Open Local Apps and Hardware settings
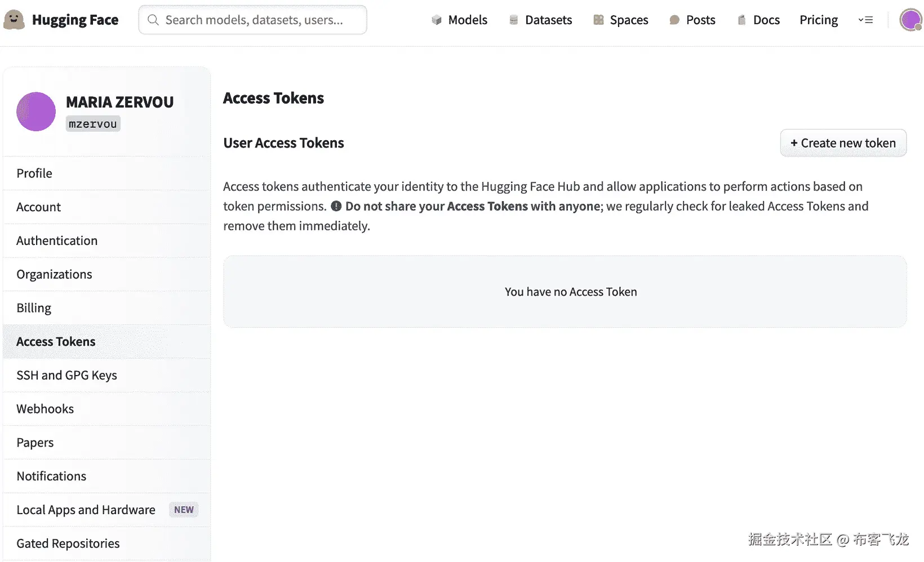924x562 pixels. click(86, 510)
